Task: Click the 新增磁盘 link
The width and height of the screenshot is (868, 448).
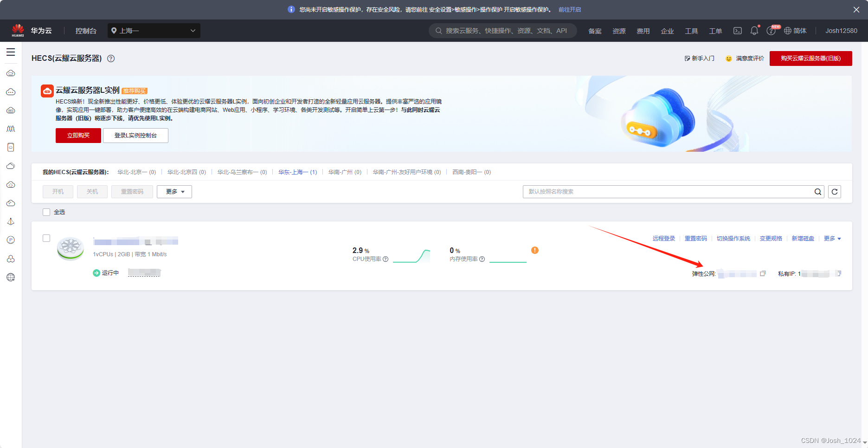Action: pyautogui.click(x=803, y=239)
